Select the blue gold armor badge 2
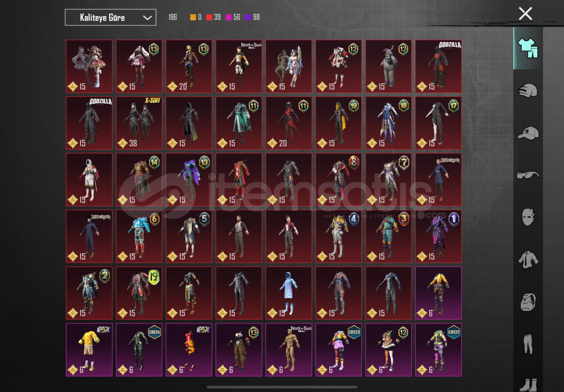Image resolution: width=564 pixels, height=392 pixels. pyautogui.click(x=89, y=293)
